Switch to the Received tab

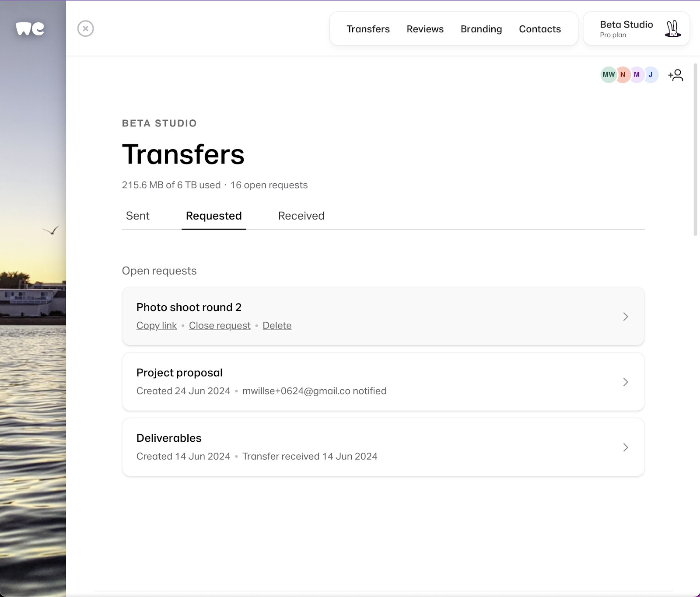301,216
